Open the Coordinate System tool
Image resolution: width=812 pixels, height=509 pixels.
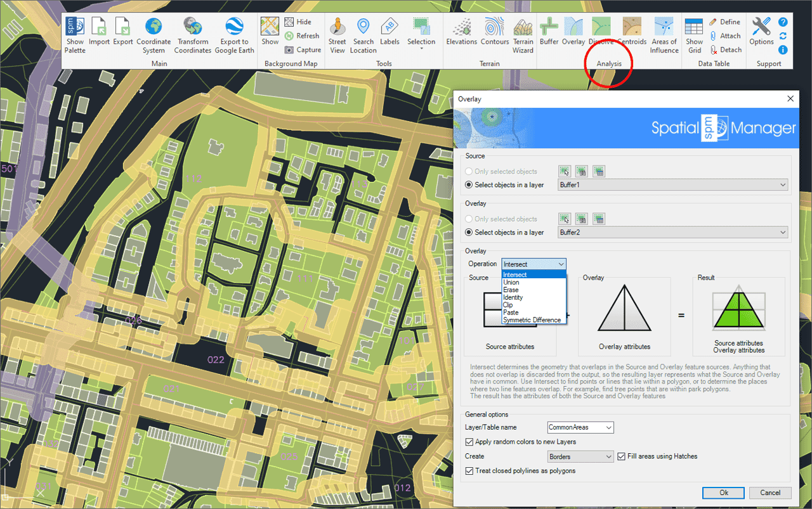coord(154,27)
